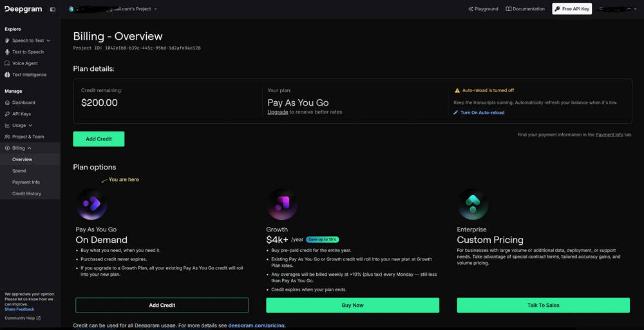
Task: Click the Deepgram logo
Action: point(23,9)
